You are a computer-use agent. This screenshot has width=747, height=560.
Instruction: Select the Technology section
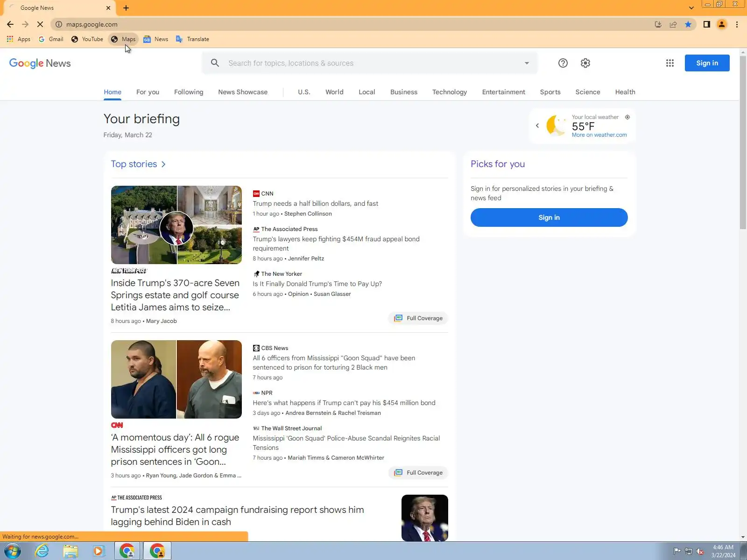(450, 92)
